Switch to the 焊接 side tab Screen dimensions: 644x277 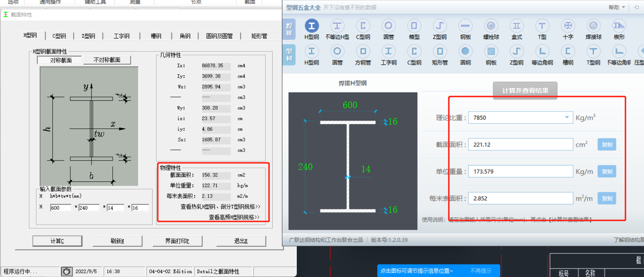(x=289, y=29)
